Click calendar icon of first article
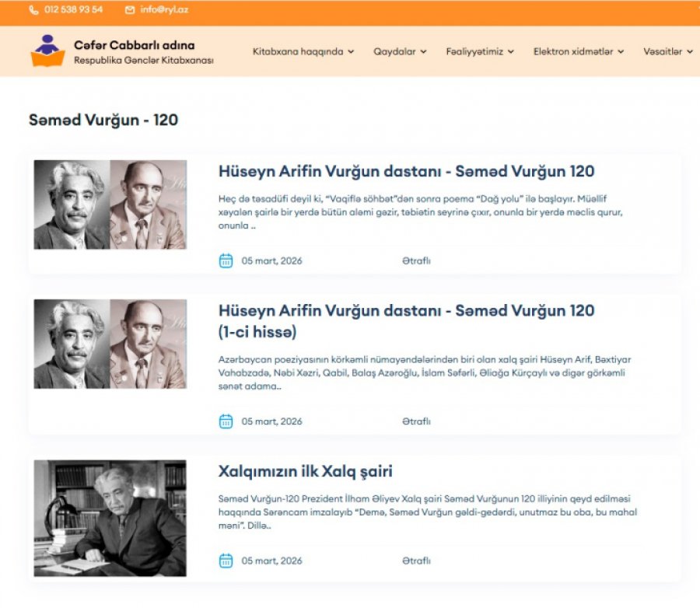The width and height of the screenshot is (700, 608). 226,260
